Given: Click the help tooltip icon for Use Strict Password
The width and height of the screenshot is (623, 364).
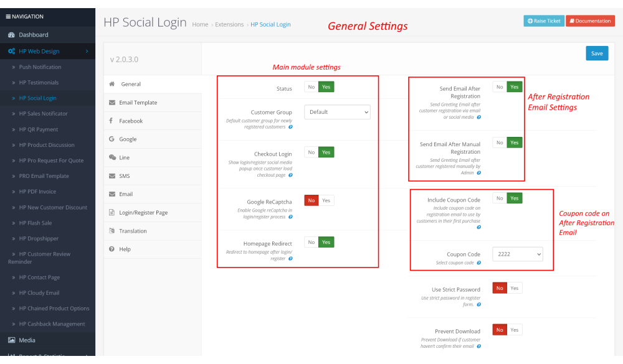Looking at the screenshot, I should pyautogui.click(x=478, y=304).
